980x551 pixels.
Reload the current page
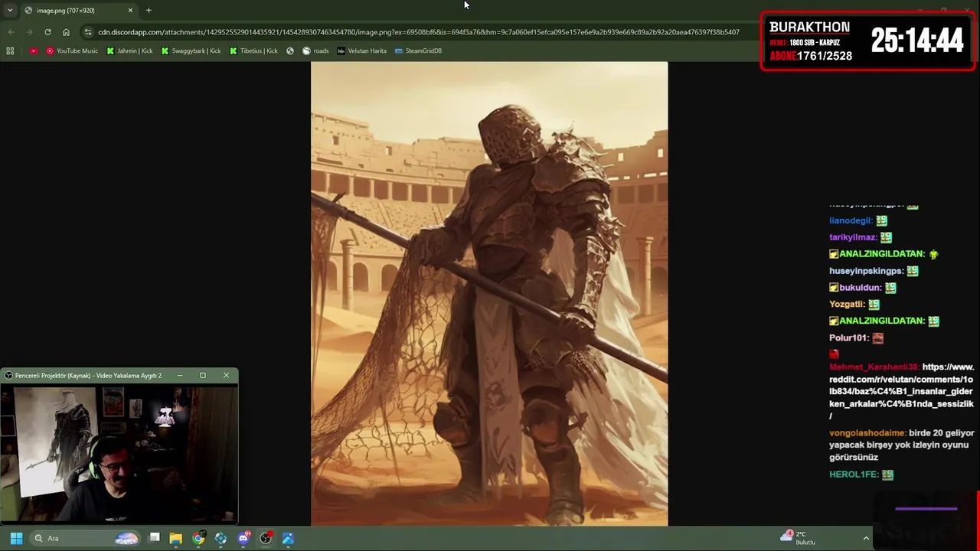pos(47,32)
